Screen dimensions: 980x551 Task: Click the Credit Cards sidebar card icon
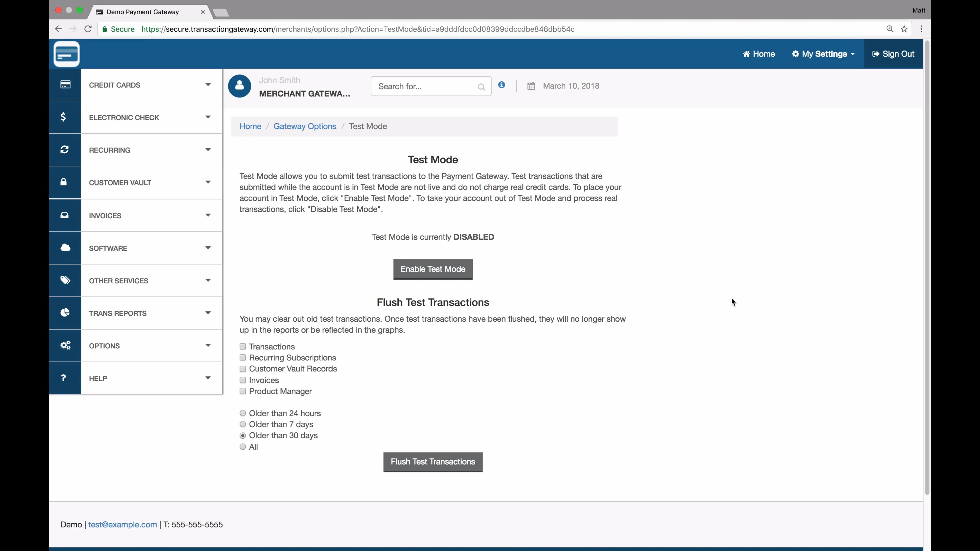pyautogui.click(x=65, y=85)
